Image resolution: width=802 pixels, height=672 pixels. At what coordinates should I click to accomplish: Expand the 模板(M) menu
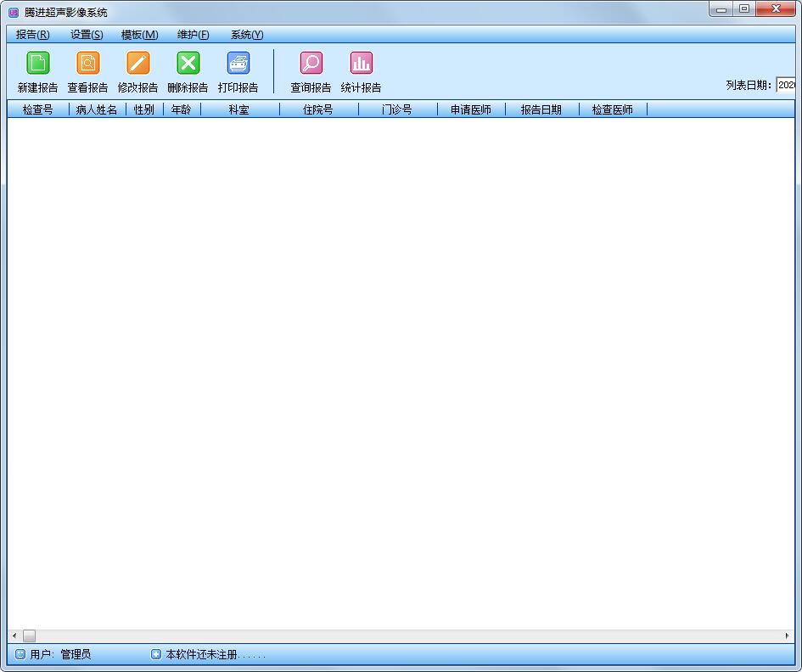point(139,35)
